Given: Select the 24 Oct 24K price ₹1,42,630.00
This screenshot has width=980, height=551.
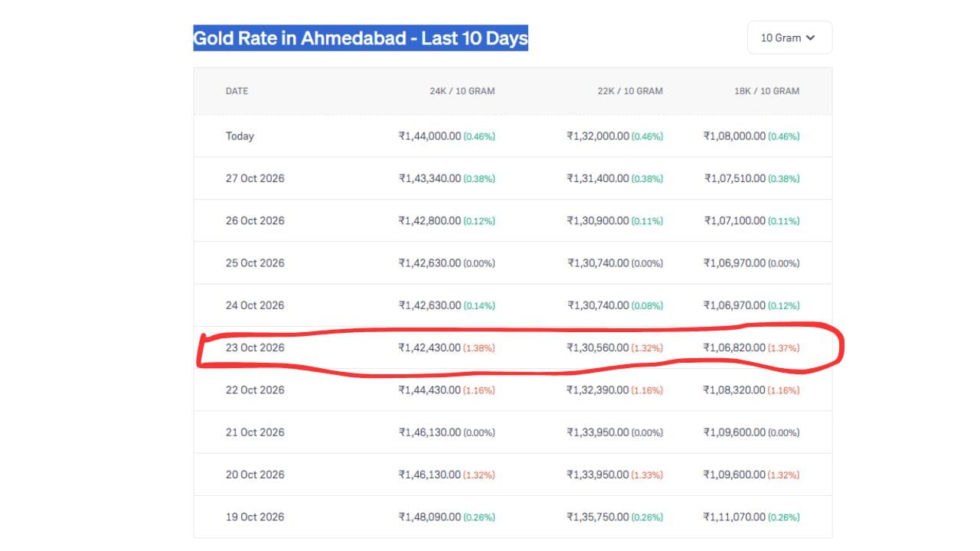Looking at the screenshot, I should coord(430,305).
